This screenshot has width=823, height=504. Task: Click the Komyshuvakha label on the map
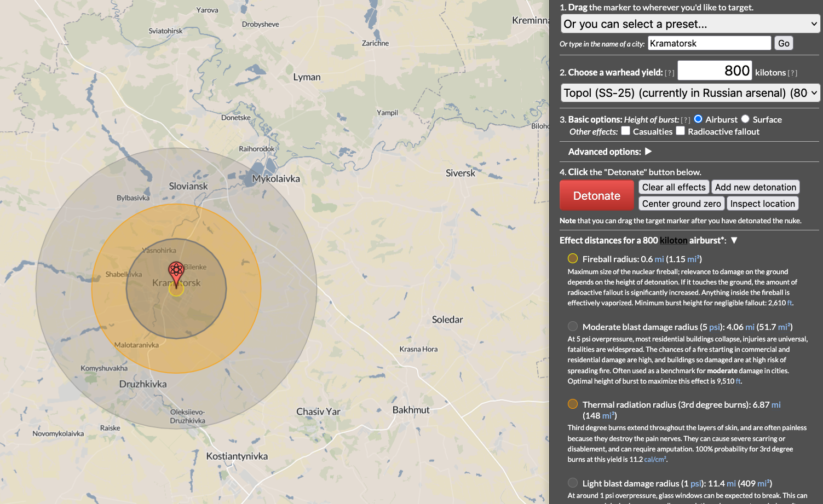point(104,368)
